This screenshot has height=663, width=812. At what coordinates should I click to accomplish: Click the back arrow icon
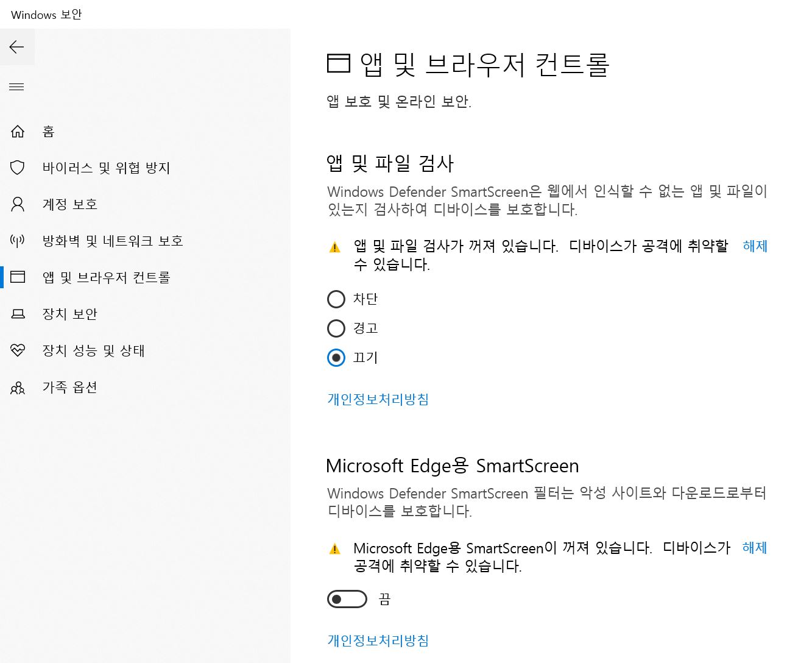(x=17, y=47)
